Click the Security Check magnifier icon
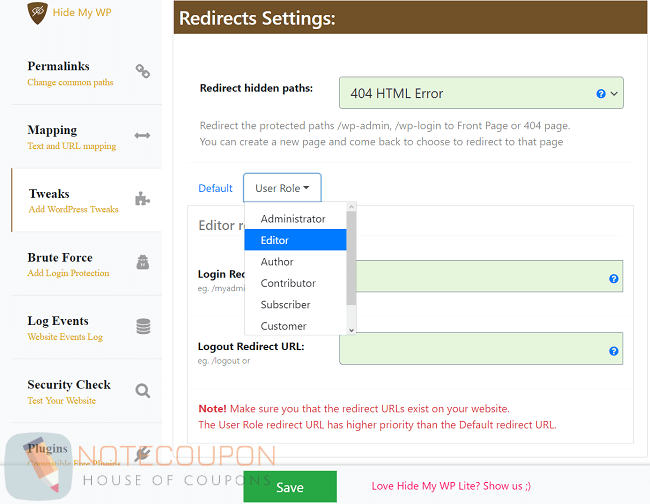This screenshot has width=650, height=504. [143, 390]
